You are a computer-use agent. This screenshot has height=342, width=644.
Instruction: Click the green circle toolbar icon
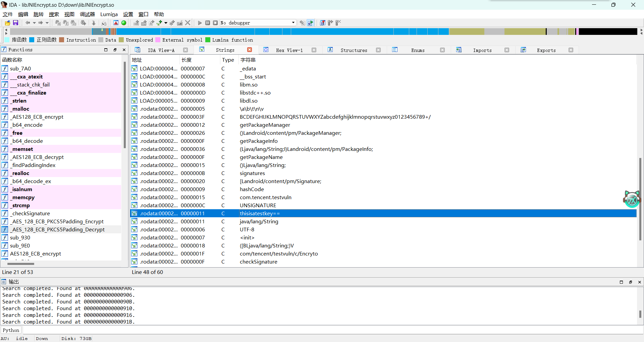click(124, 23)
